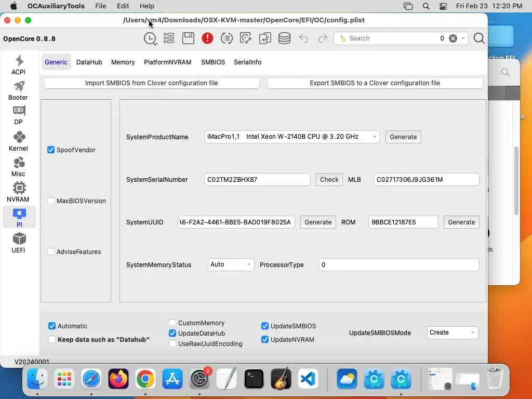532x399 pixels.
Task: Toggle the UpdateDataHub checkbox
Action: pyautogui.click(x=172, y=334)
